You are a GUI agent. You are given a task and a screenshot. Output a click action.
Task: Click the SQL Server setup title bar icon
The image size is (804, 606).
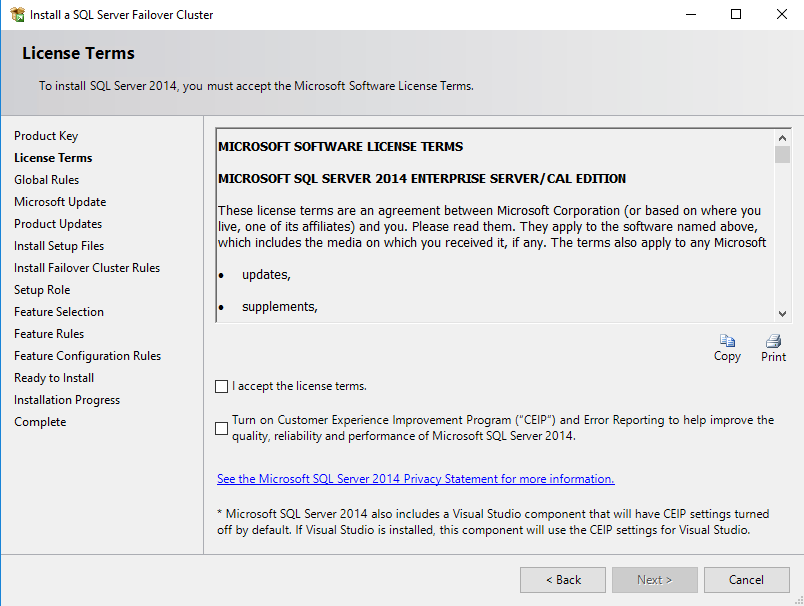point(17,14)
